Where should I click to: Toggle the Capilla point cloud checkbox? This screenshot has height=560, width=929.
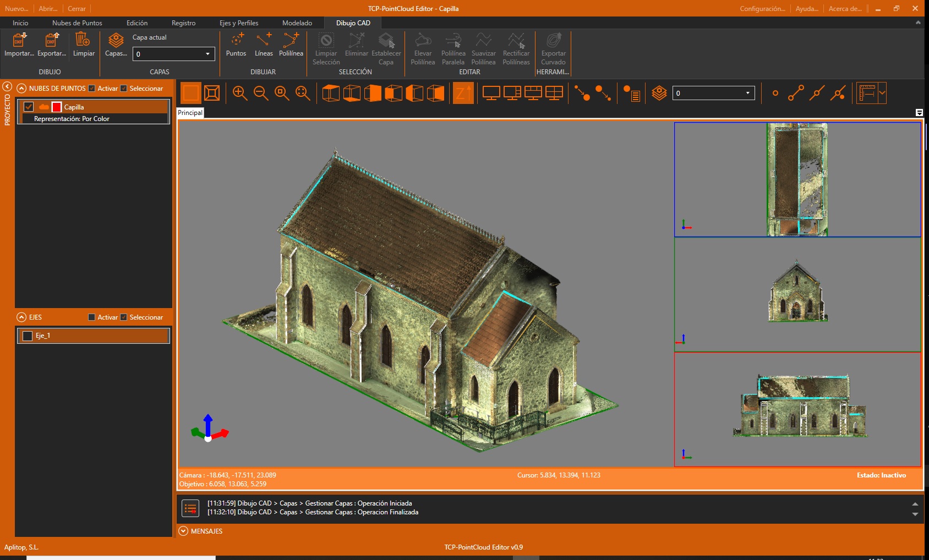(x=29, y=107)
